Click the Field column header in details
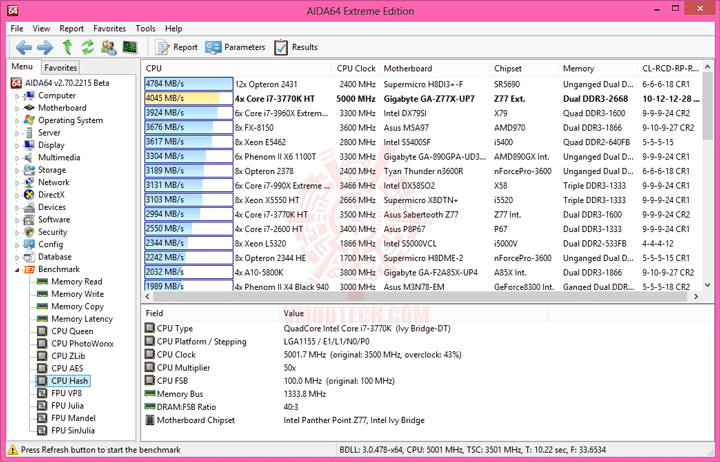This screenshot has width=720, height=462. pyautogui.click(x=211, y=313)
